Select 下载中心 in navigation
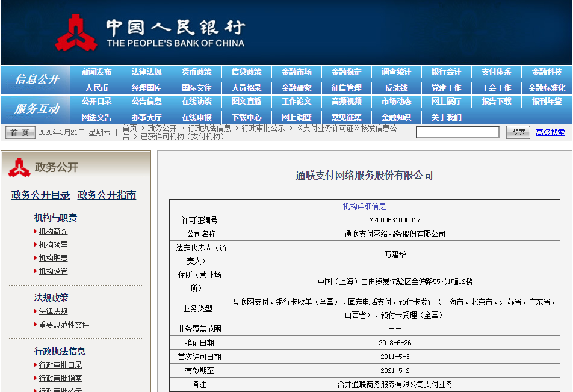Screen dimensions: 573x392 [x=247, y=117]
